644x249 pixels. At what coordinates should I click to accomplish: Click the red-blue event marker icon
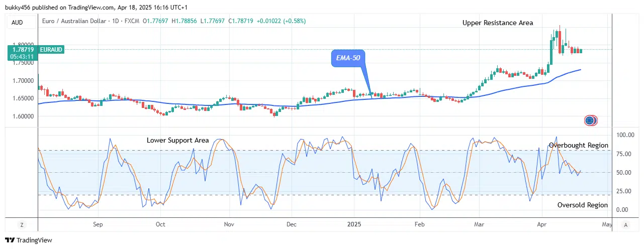tap(590, 120)
